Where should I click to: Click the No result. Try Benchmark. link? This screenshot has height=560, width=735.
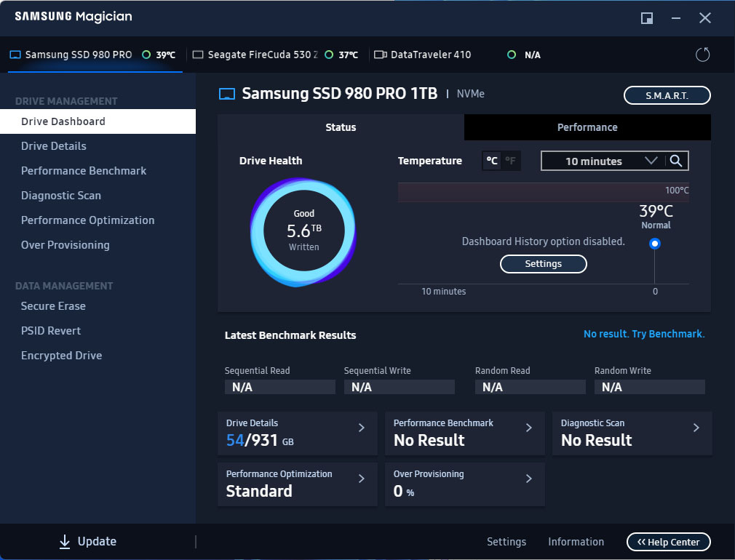point(643,334)
